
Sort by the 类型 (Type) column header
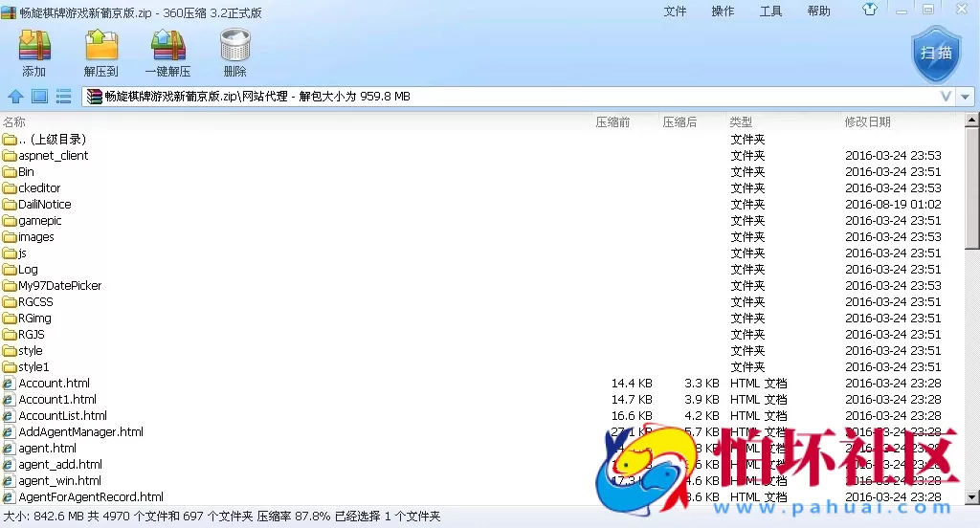click(x=741, y=121)
